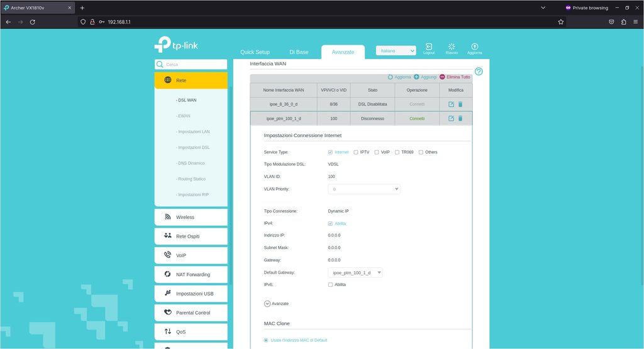Enable the TR069 service type checkbox
644x349 pixels.
coord(397,152)
